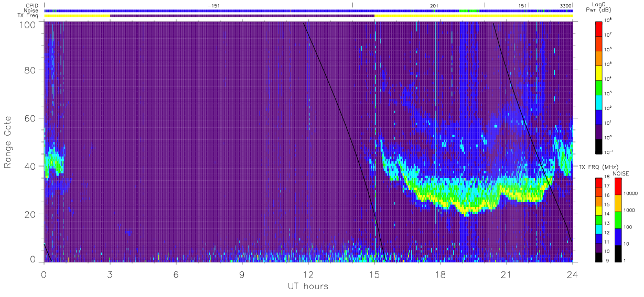Click yellow TX Freq bar segment after hour 15
The height and width of the screenshot is (297, 644).
474,16
